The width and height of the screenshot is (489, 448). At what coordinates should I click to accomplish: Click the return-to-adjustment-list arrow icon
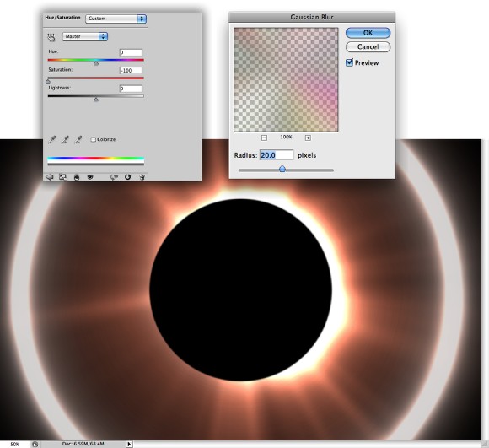pos(50,177)
